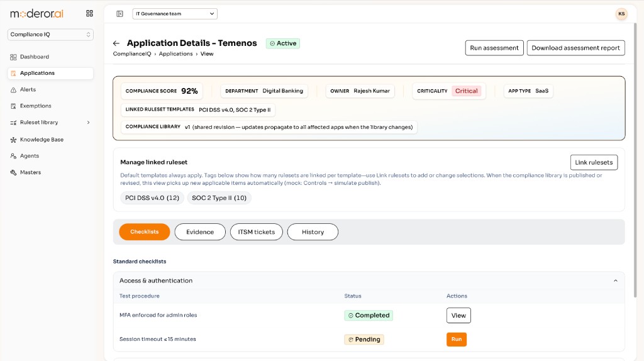Open Exemptions from the sidebar
The image size is (644, 361).
pos(50,106)
